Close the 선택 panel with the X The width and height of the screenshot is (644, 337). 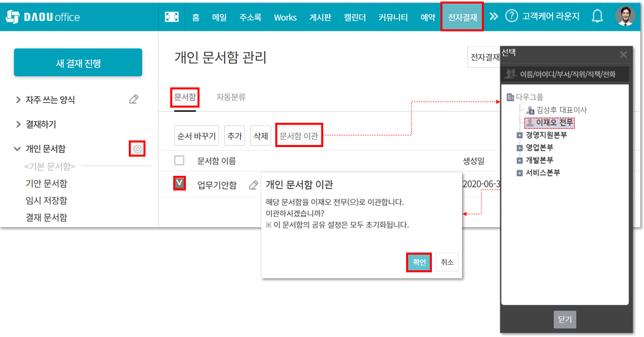click(x=623, y=55)
